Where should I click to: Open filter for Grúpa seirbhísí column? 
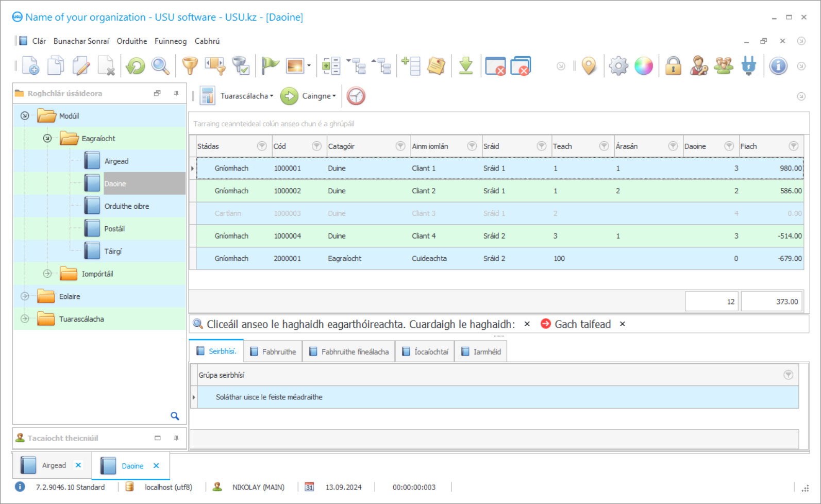click(789, 375)
